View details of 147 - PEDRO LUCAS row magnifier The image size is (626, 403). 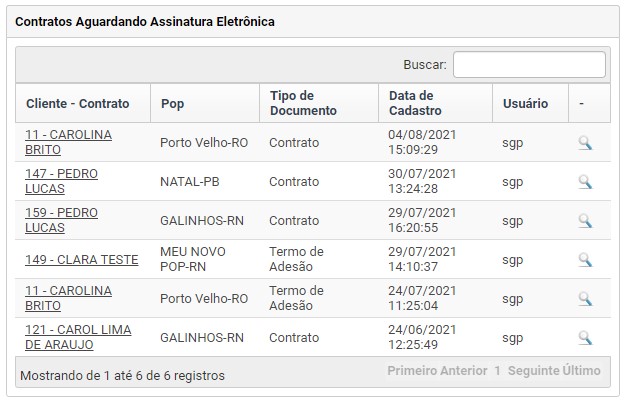point(585,182)
